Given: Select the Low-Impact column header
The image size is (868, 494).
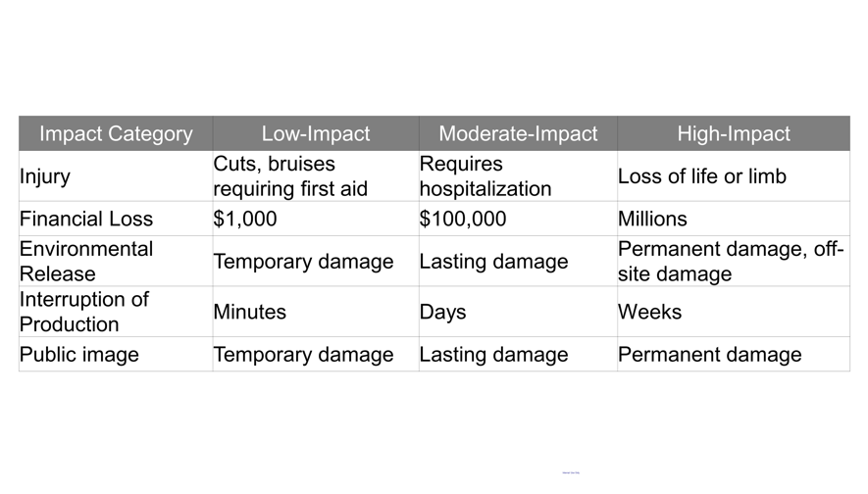Looking at the screenshot, I should [x=315, y=134].
